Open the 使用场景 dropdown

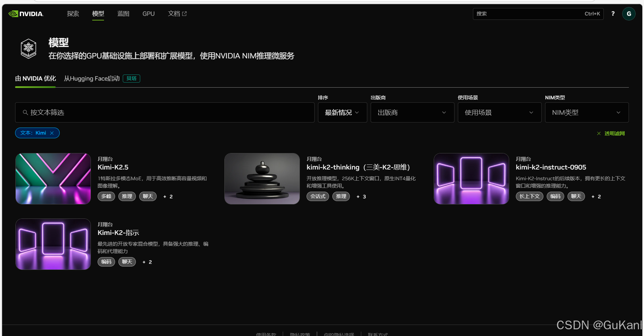click(499, 112)
